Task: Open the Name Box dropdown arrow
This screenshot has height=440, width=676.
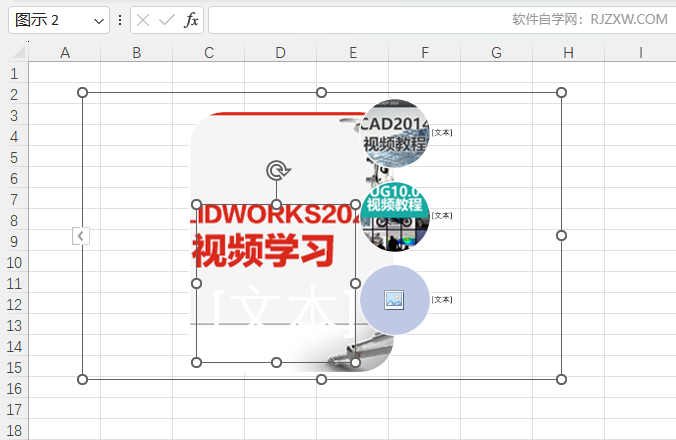Action: coord(99,21)
